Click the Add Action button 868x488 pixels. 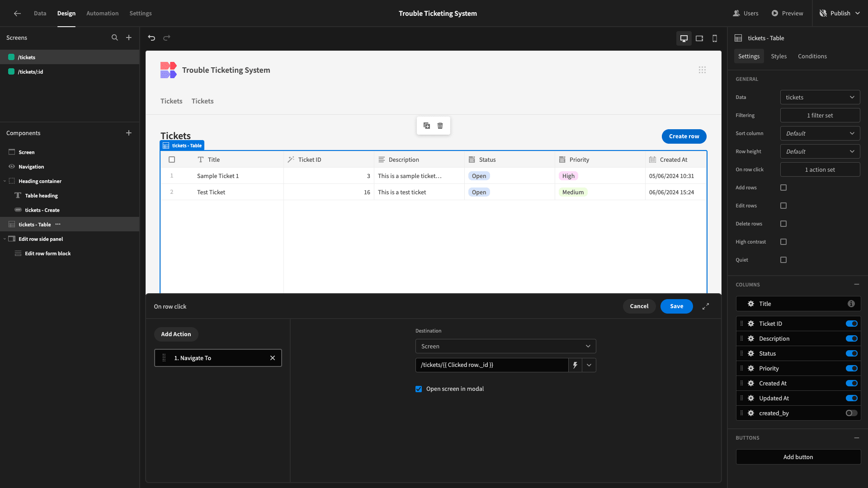[176, 334]
